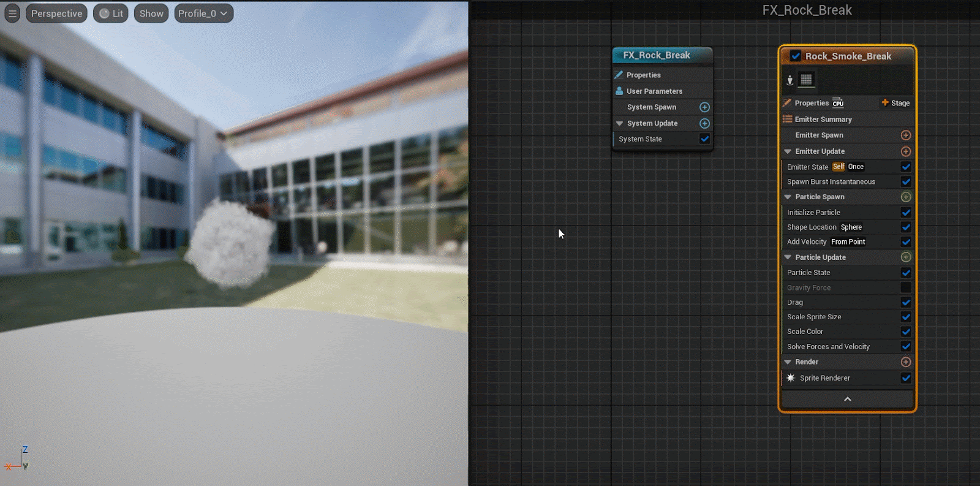The image size is (980, 486).
Task: Click the orange plus Stage icon
Action: pos(885,102)
